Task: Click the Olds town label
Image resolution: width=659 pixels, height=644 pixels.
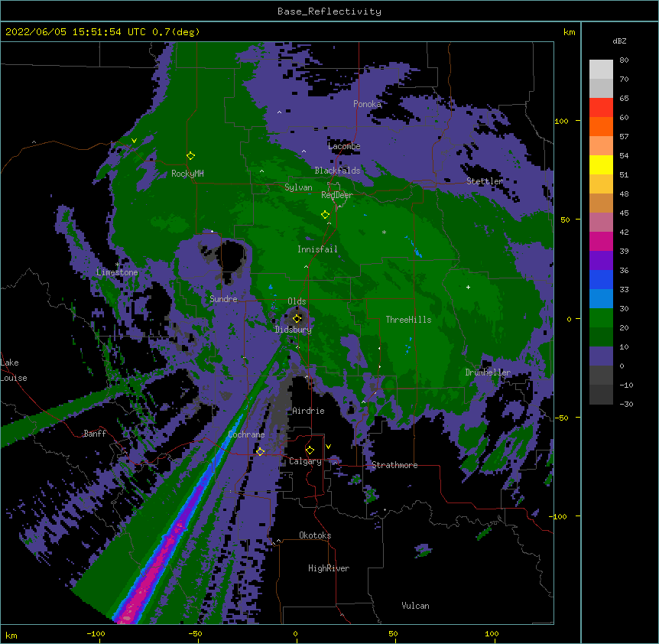Action: pos(297,301)
